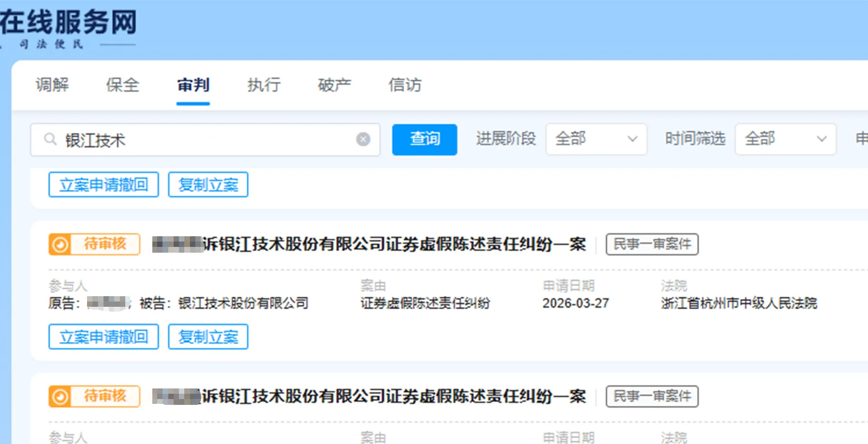868x444 pixels.
Task: Click the 民事一审案件 case type tag
Action: click(651, 244)
